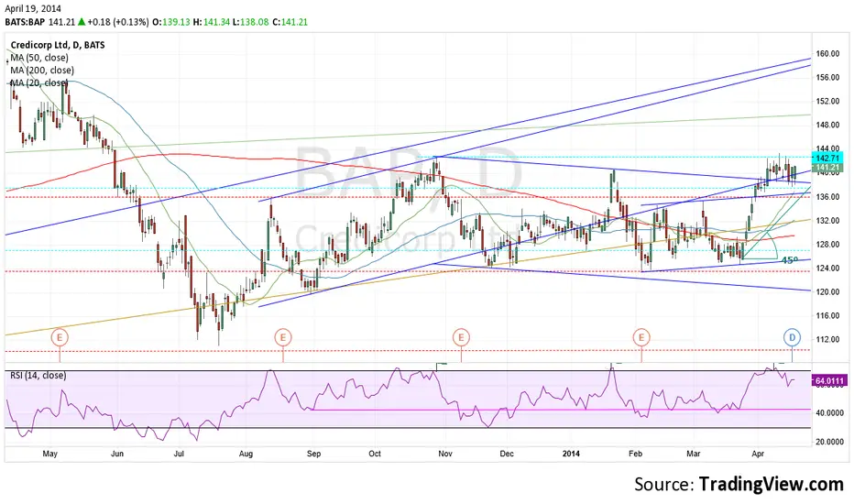This screenshot has width=854, height=504.
Task: Click the 132.00 price axis label
Action: [x=827, y=221]
